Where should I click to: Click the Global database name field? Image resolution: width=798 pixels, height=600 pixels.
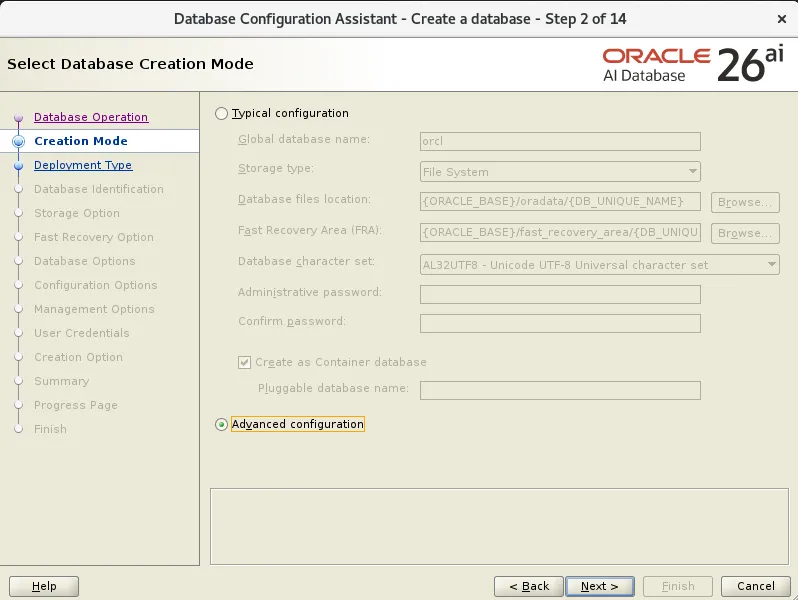560,141
